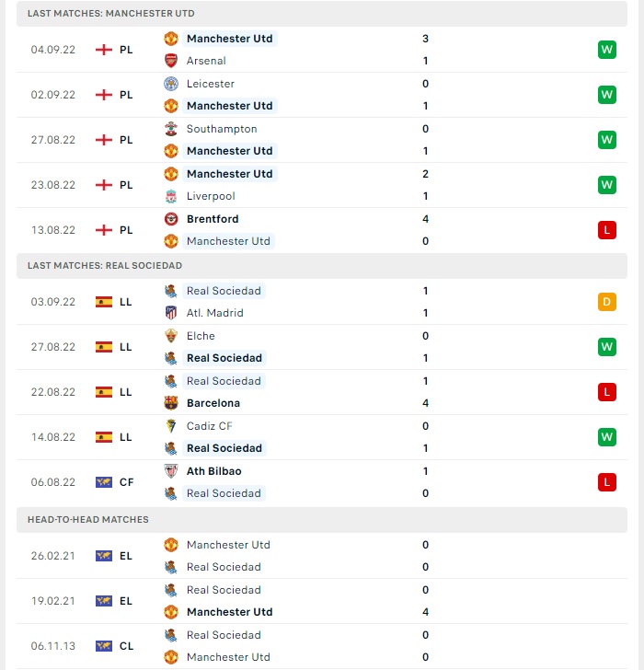Click the Southampton club crest icon
The image size is (644, 670).
pyautogui.click(x=171, y=129)
